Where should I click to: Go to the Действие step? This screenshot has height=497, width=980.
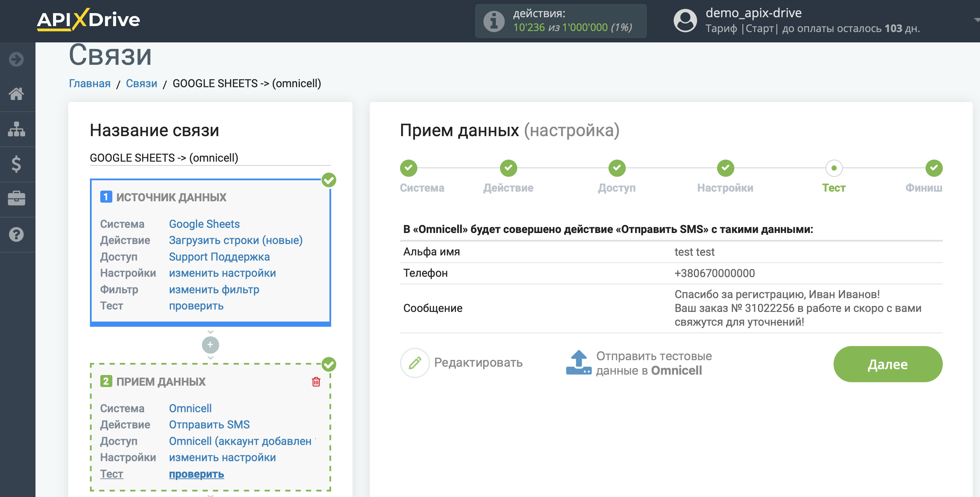(x=508, y=168)
